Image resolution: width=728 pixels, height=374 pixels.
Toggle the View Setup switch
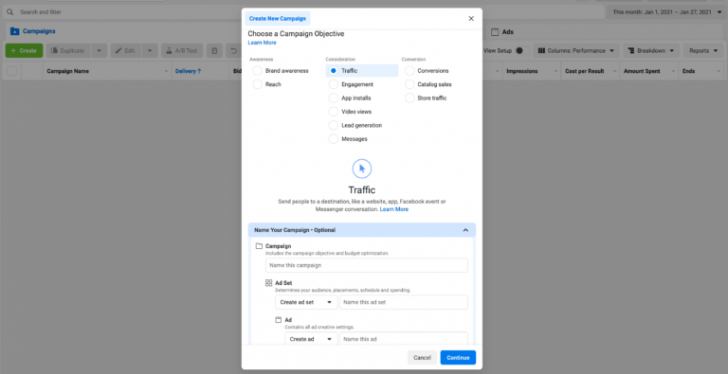(522, 51)
